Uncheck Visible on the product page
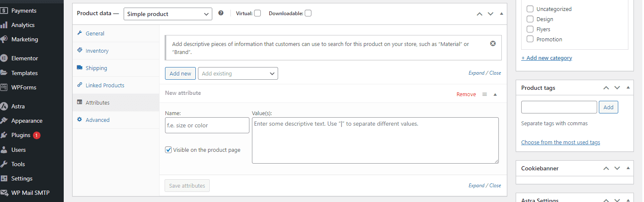 click(168, 150)
